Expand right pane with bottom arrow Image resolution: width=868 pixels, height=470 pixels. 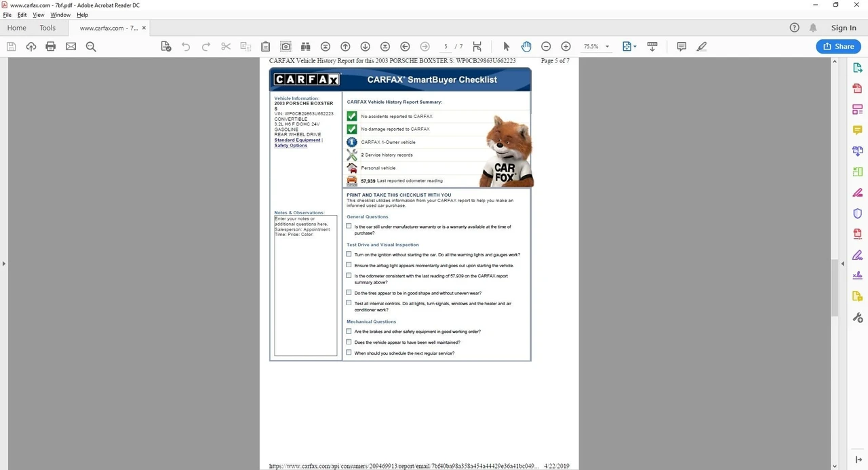[x=858, y=460]
